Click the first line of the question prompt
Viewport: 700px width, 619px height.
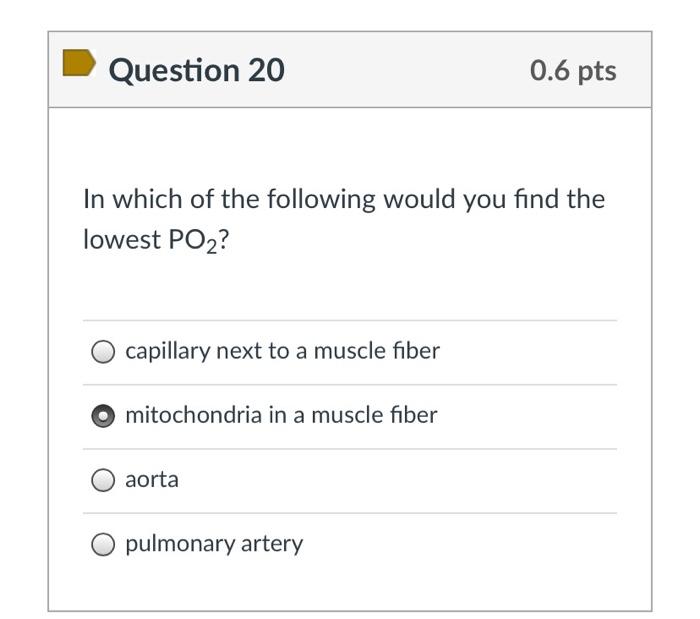pyautogui.click(x=344, y=199)
